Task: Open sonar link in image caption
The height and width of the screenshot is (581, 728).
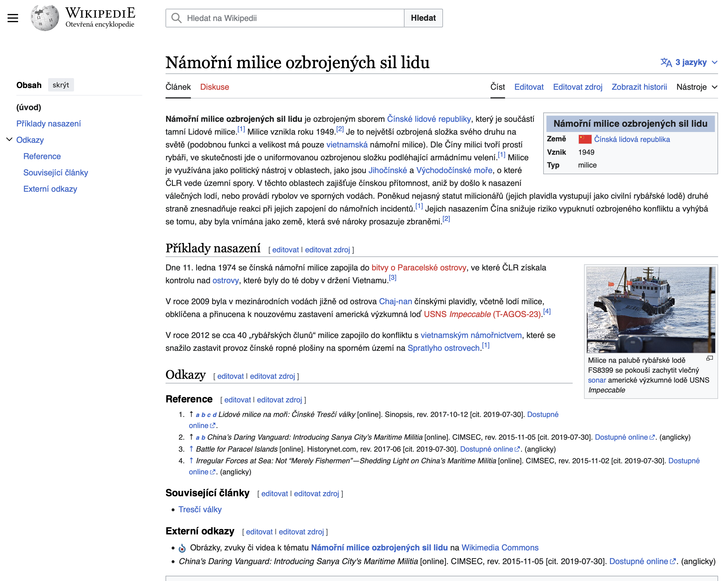Action: (597, 380)
